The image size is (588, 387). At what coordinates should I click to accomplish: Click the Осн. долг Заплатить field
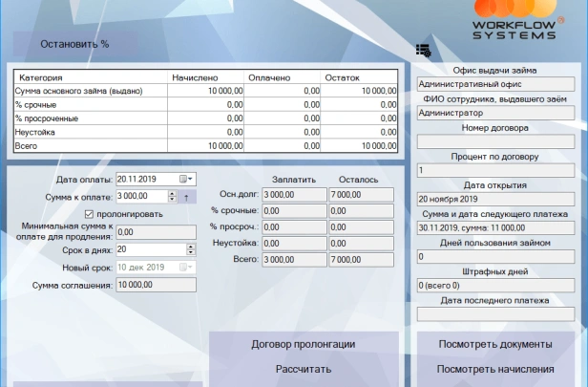pos(291,194)
